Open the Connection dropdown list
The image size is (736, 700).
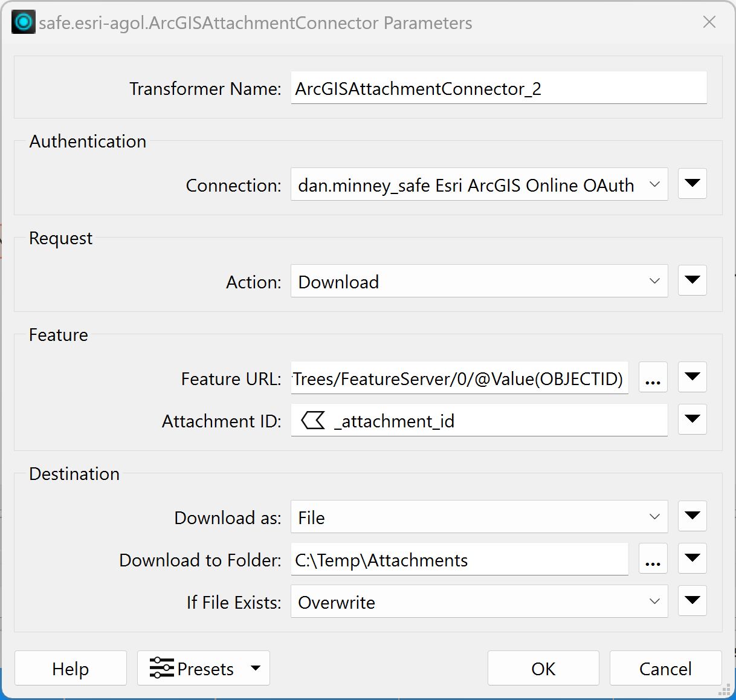pyautogui.click(x=479, y=184)
